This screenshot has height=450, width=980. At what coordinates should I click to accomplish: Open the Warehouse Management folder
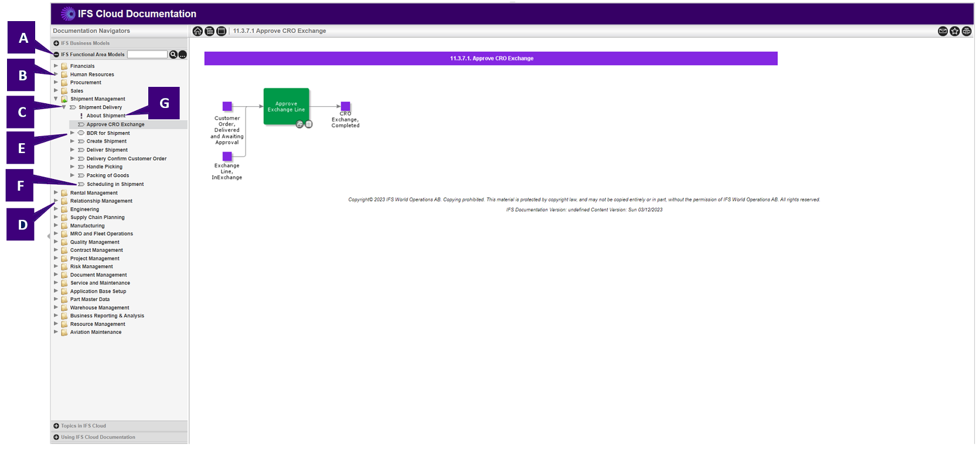[x=100, y=307]
